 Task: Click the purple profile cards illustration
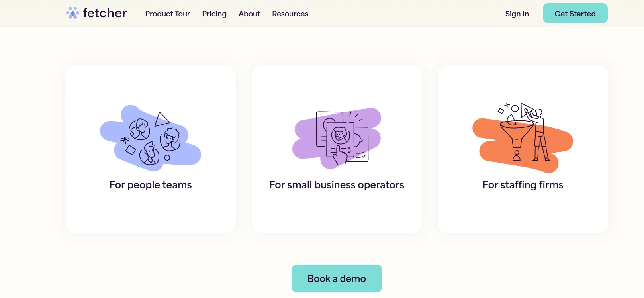pos(337,137)
